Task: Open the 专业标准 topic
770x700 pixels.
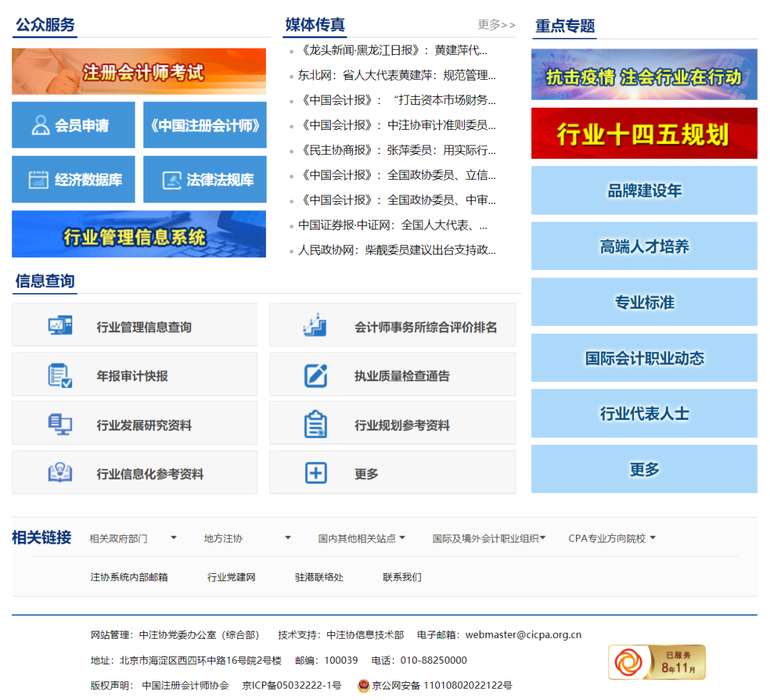Action: click(x=645, y=302)
